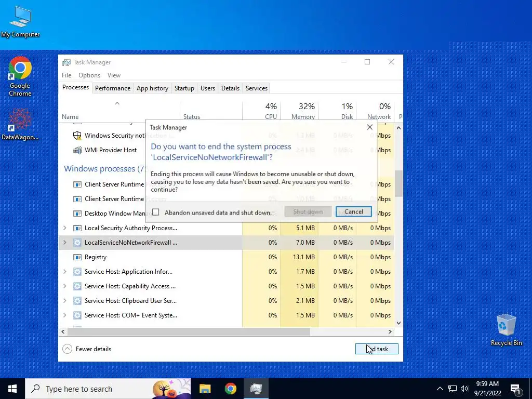Switch to the Details tab
Viewport: 532px width, 399px height.
[230, 88]
